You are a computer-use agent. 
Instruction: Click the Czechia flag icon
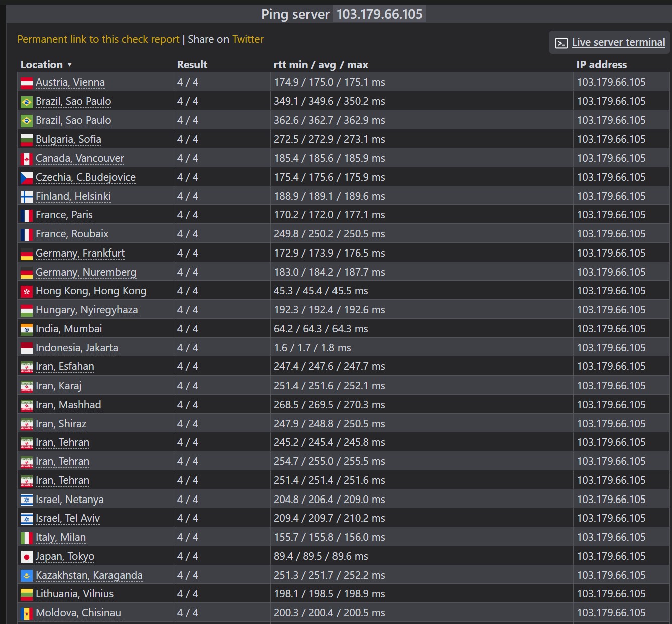27,178
